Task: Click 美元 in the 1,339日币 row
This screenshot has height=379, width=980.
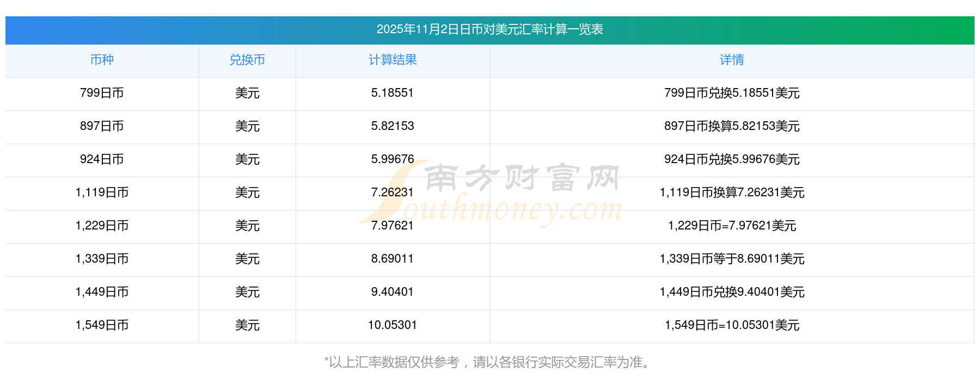Action: [247, 259]
